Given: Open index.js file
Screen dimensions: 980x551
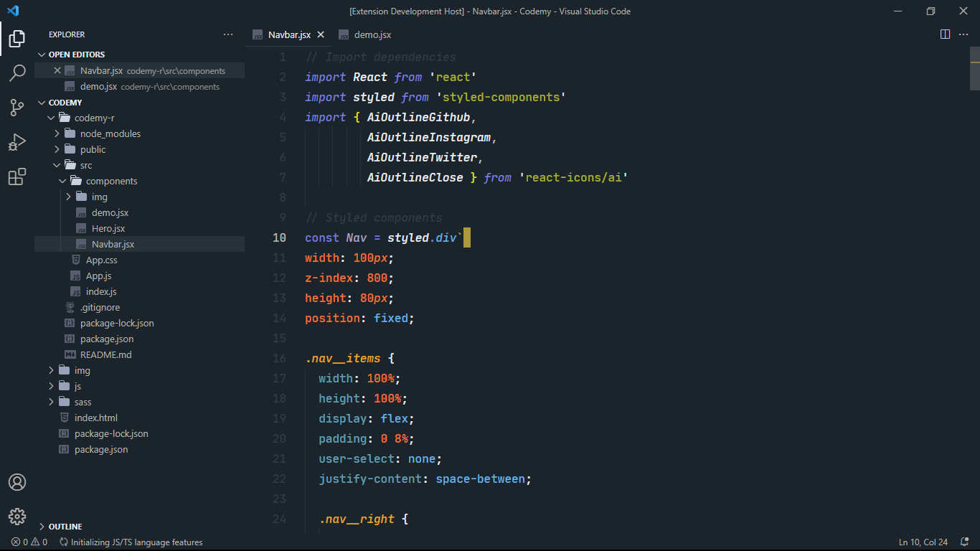Looking at the screenshot, I should click(x=139, y=291).
